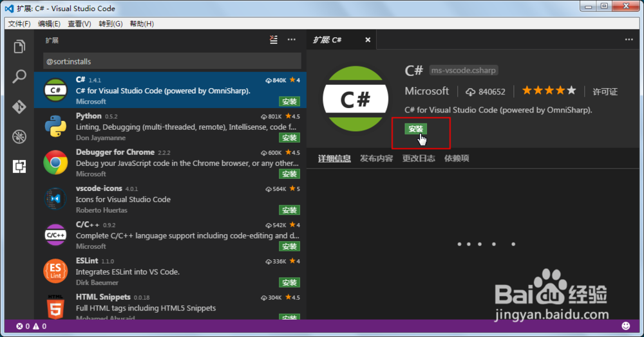Close the 扩展 C# tab
Screen dimensions: 644x337
[x=368, y=40]
